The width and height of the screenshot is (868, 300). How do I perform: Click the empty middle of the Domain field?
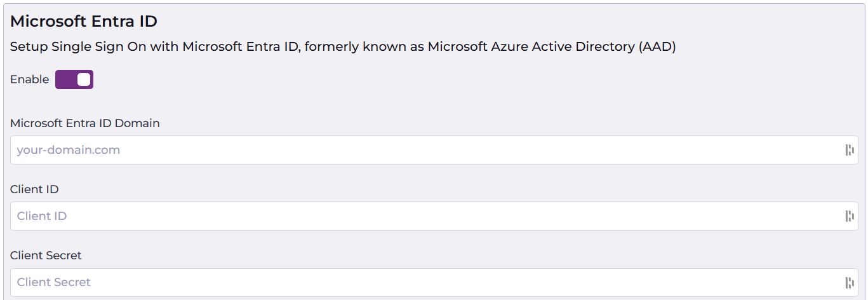(x=434, y=150)
